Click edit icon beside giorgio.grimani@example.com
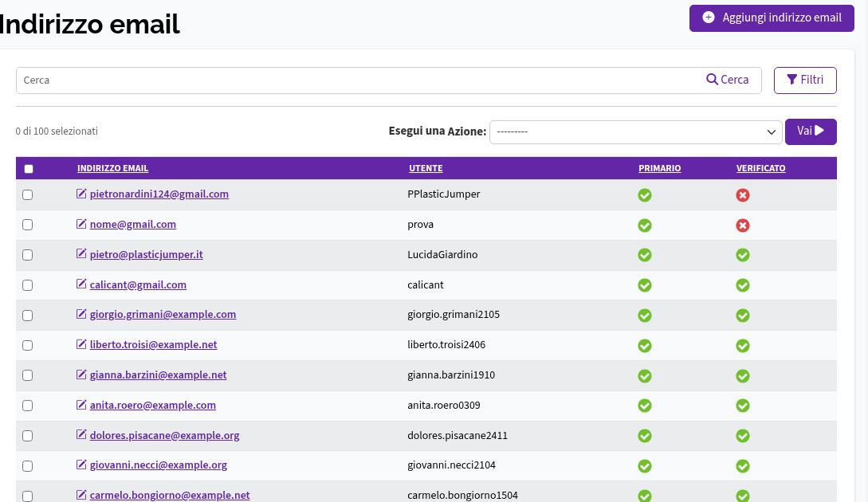Viewport: 868px width, 502px height. pos(81,315)
